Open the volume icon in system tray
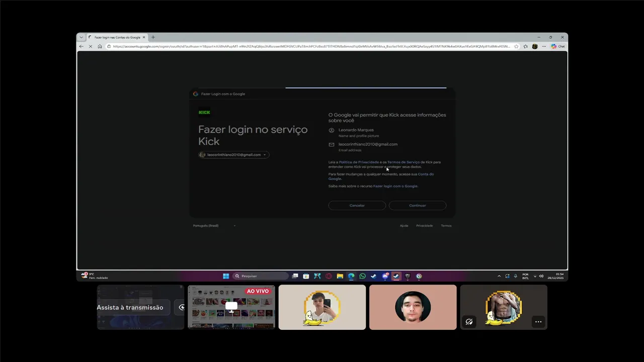This screenshot has width=644, height=362. point(541,276)
